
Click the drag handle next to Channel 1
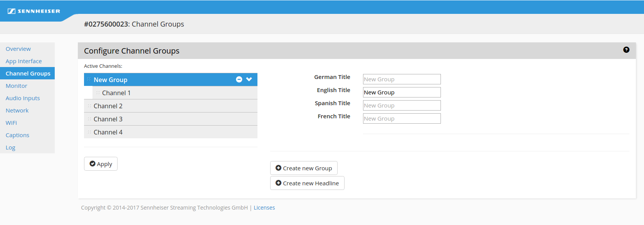click(98, 93)
